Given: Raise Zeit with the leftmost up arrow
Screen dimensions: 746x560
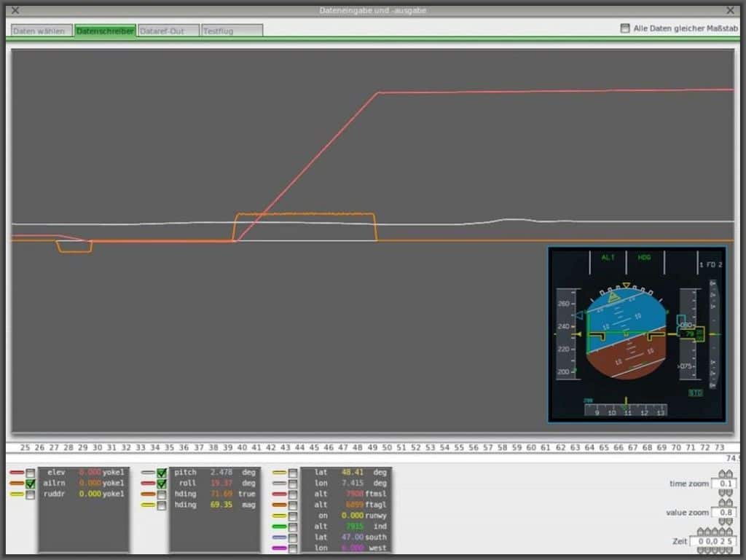Looking at the screenshot, I should (x=701, y=532).
